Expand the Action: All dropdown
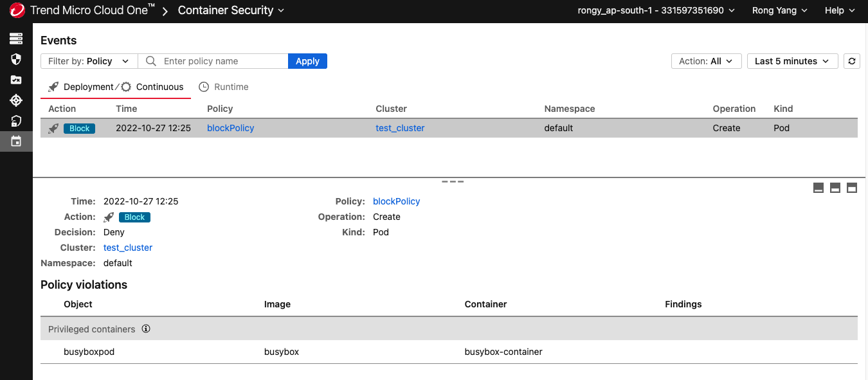This screenshot has height=380, width=868. coord(706,61)
